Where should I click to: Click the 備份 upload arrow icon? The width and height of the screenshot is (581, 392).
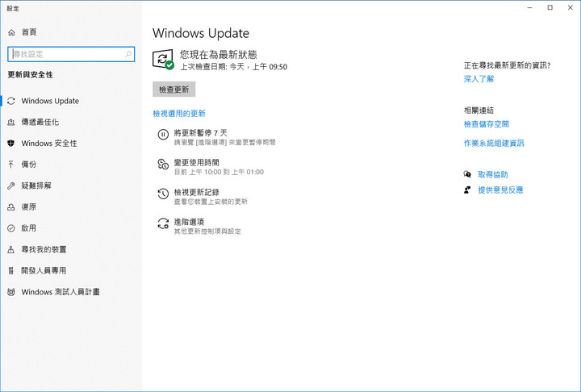(11, 165)
